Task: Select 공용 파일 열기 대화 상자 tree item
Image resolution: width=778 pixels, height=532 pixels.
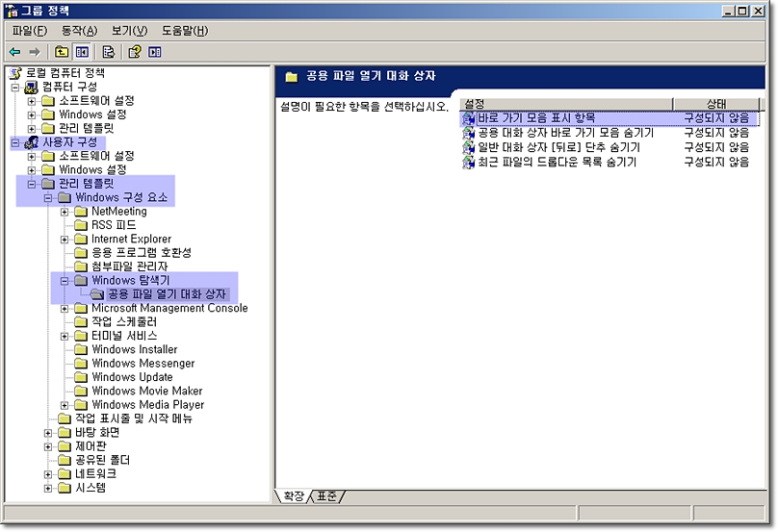Action: 167,294
